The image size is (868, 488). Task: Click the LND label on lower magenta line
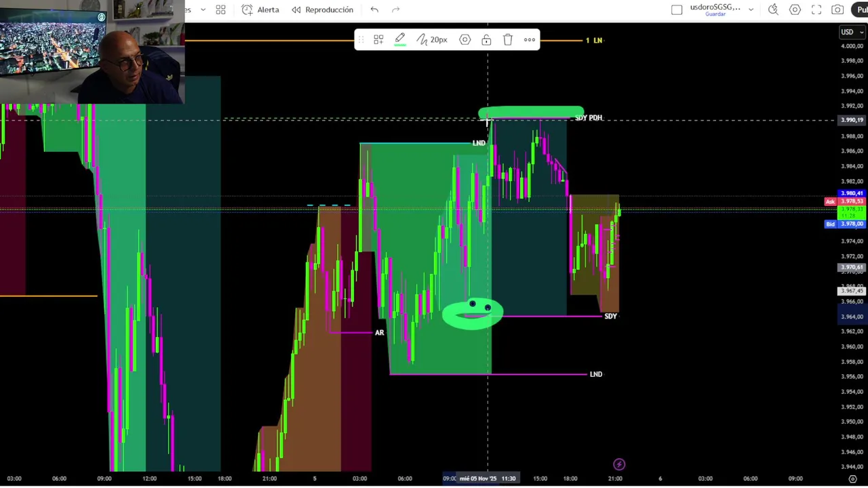596,374
